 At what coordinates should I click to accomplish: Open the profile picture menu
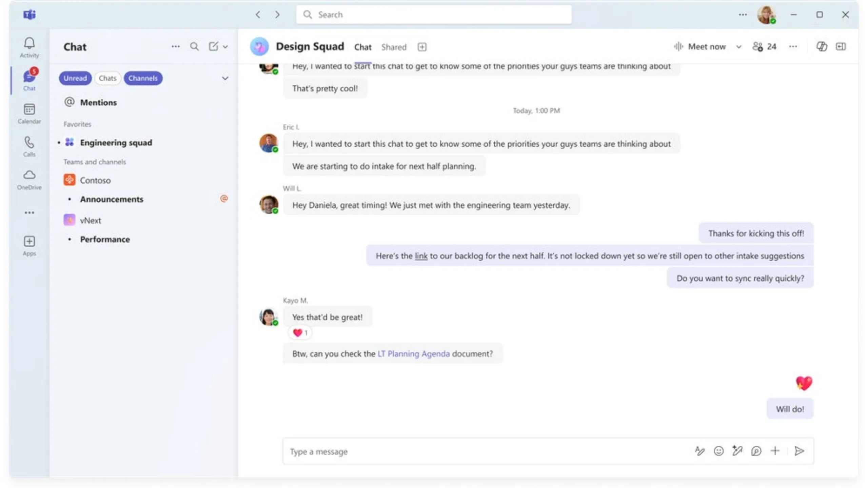[x=766, y=15]
